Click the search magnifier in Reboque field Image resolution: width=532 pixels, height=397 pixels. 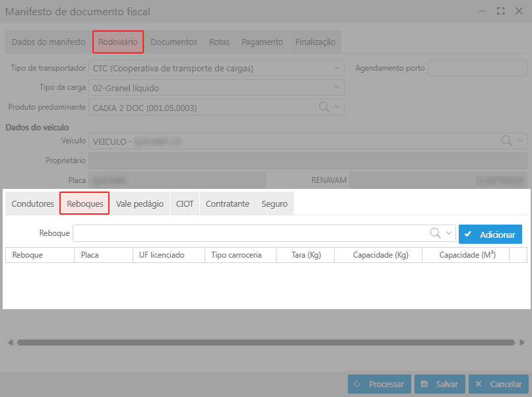[x=436, y=233]
